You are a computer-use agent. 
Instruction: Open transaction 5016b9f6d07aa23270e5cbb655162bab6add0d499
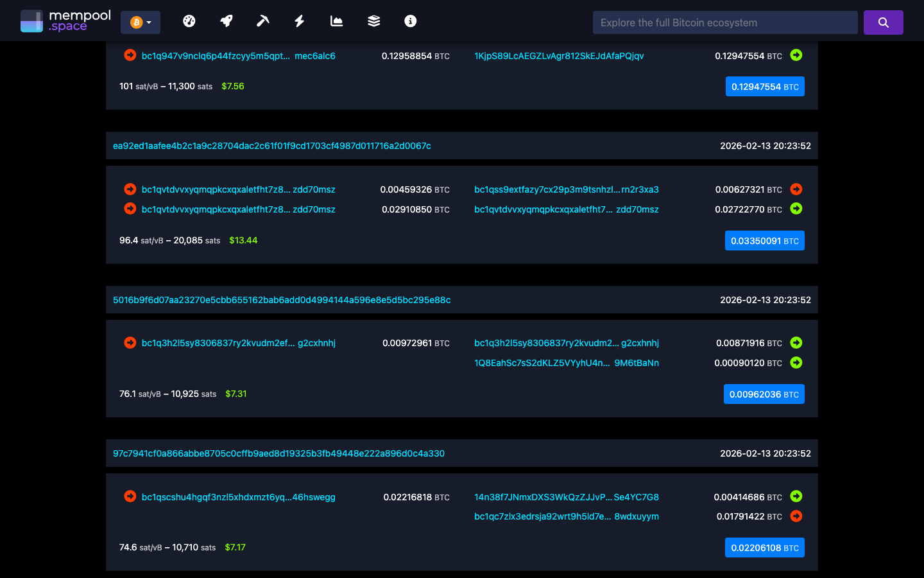[x=282, y=300]
